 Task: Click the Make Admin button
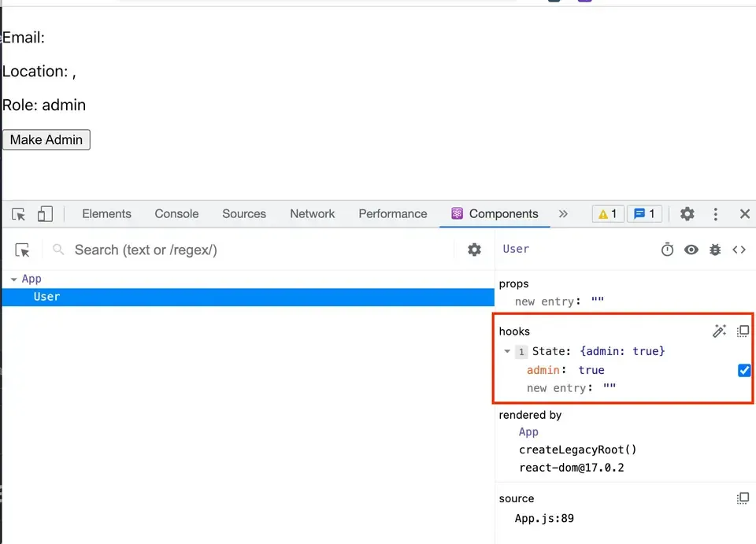(46, 139)
